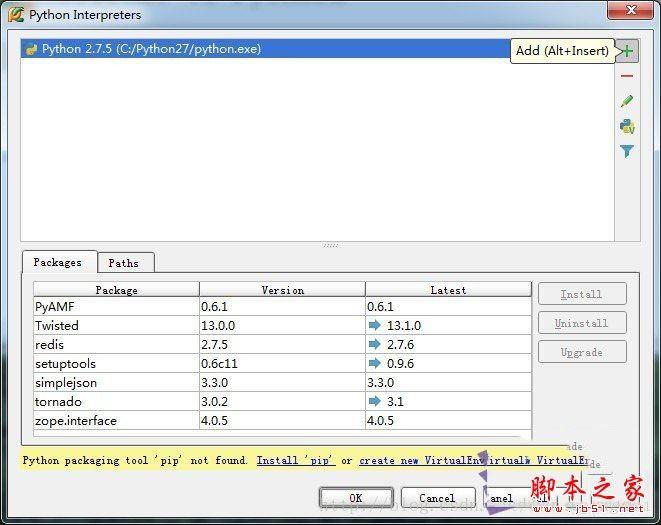Click the update arrow beside tornado 3.1
Screen dimensions: 661x525
click(x=375, y=402)
